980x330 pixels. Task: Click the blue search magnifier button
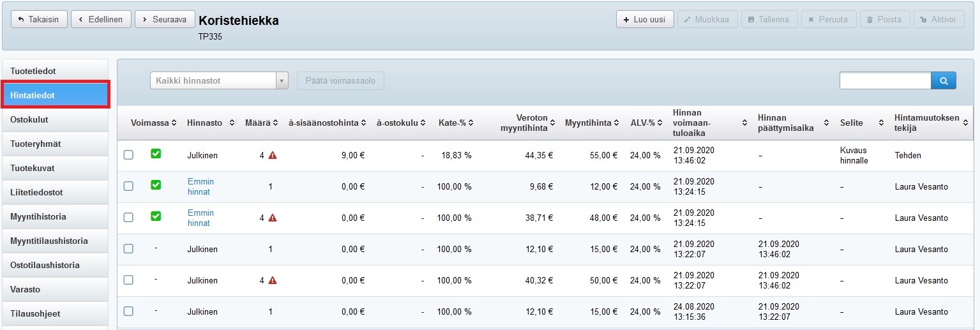(x=943, y=80)
